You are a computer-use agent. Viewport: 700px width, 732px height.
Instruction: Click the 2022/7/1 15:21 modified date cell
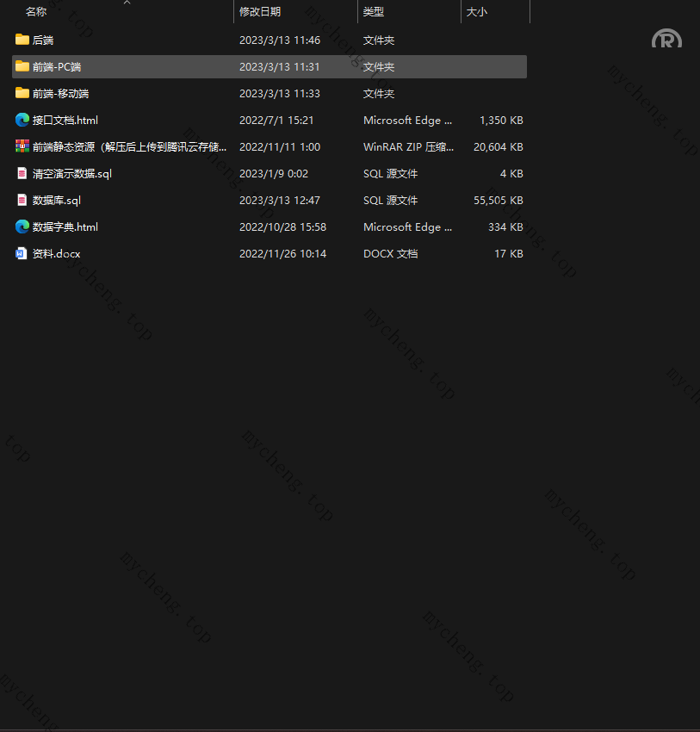(276, 120)
